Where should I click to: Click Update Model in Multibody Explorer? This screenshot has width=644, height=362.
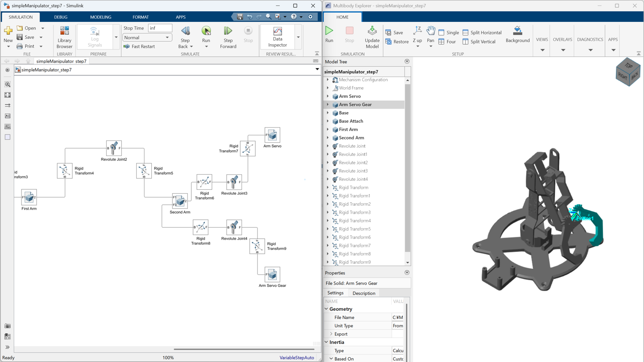[372, 37]
